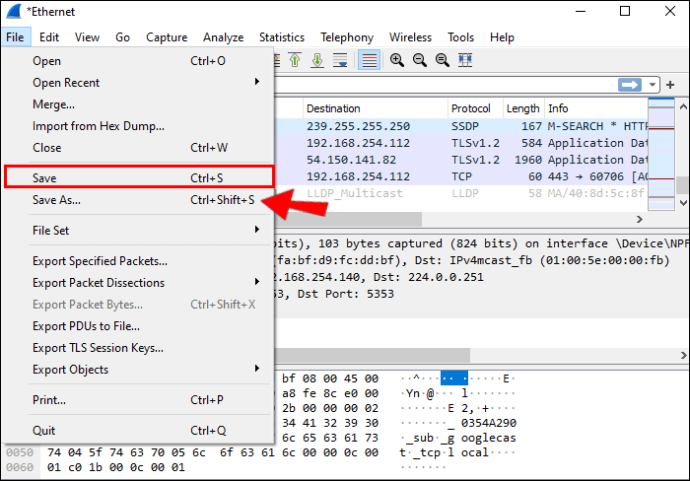The height and width of the screenshot is (481, 690).
Task: Open the View menu
Action: point(87,37)
